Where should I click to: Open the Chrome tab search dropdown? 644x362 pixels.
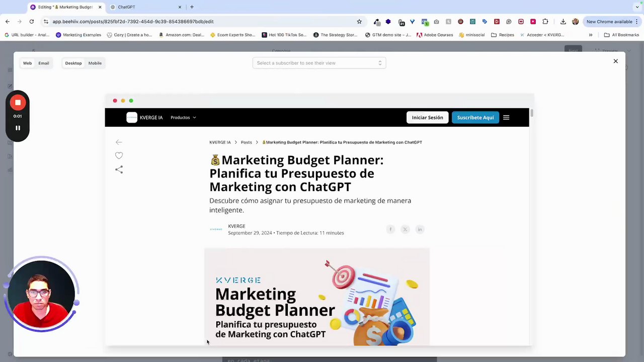637,7
